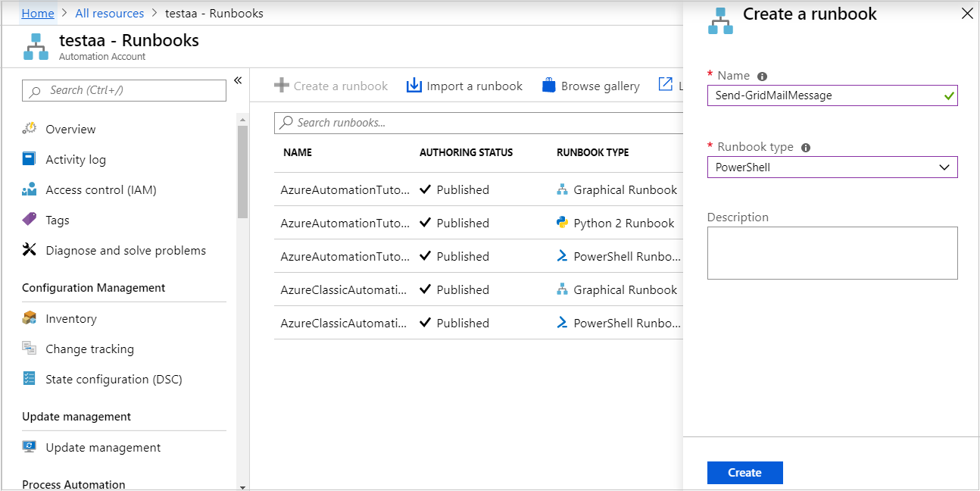Viewport: 980px width, 491px height.
Task: Select the Import a runbook icon
Action: coord(414,85)
